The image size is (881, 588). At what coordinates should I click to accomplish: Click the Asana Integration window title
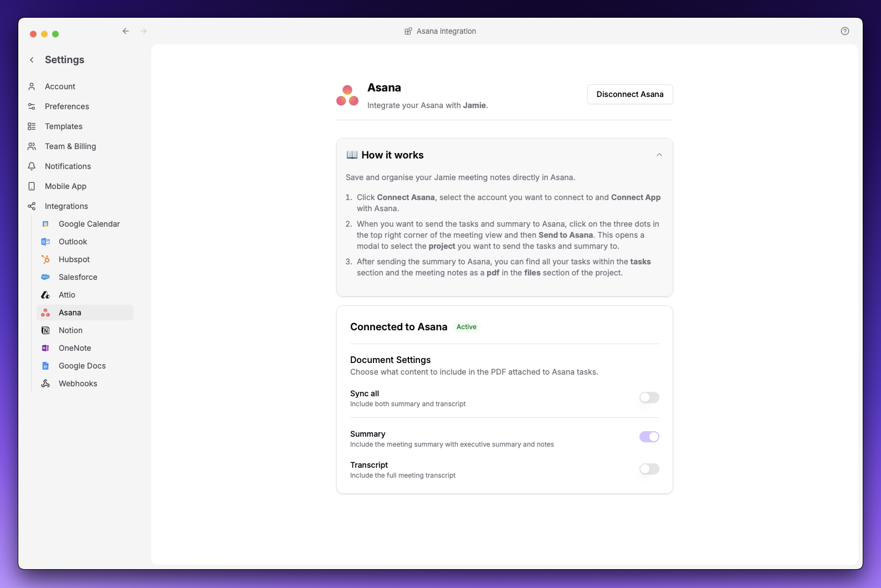pos(446,31)
